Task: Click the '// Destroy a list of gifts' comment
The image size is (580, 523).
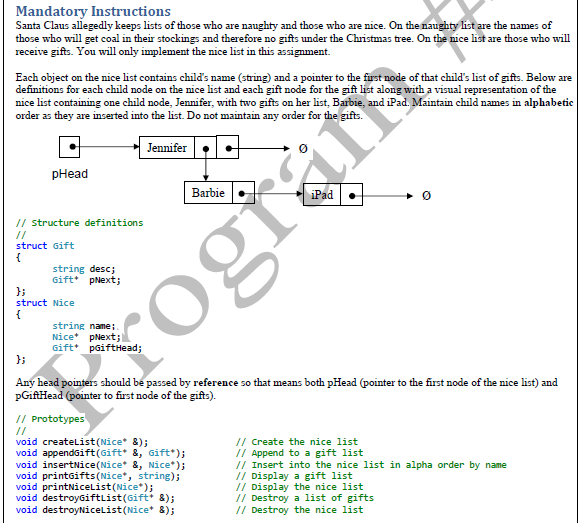Action: click(x=304, y=498)
